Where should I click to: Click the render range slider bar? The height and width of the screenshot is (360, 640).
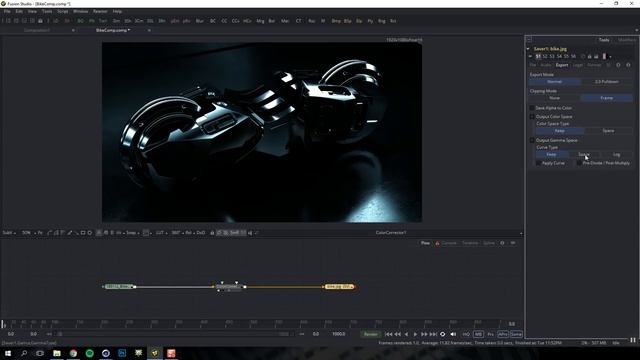pos(175,334)
